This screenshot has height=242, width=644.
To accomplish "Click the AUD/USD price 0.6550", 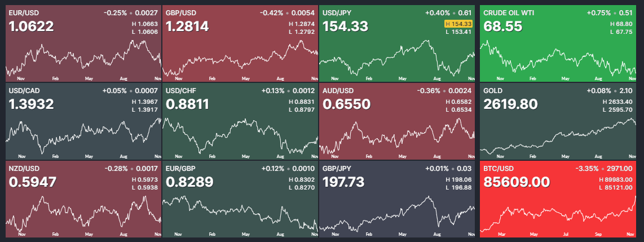I will [346, 104].
